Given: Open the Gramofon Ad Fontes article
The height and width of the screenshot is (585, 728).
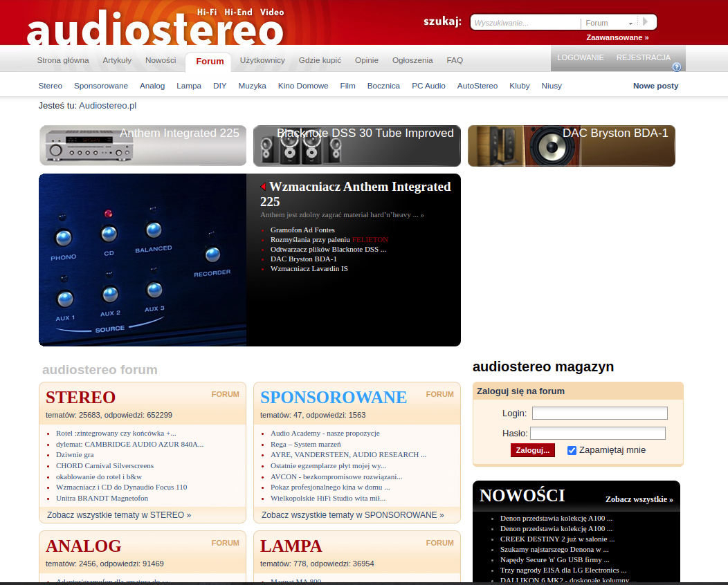Looking at the screenshot, I should [302, 230].
